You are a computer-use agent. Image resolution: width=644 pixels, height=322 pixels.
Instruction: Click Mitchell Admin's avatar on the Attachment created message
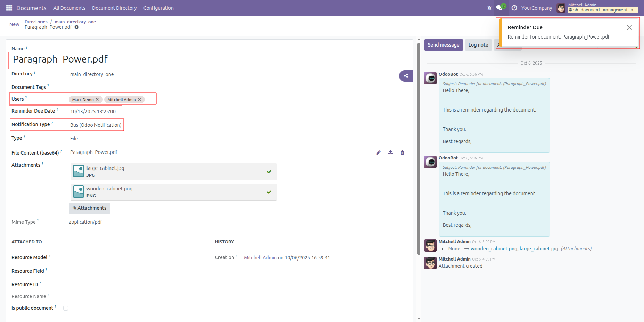coord(430,263)
